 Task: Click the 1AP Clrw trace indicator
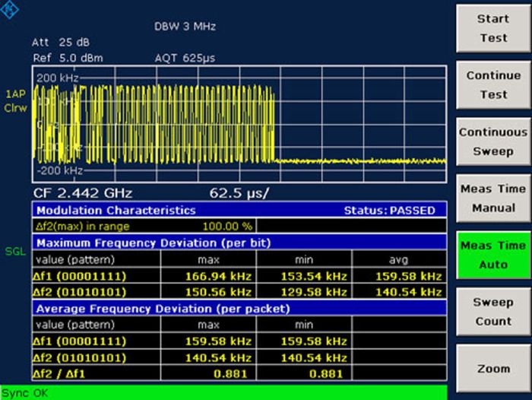click(15, 101)
